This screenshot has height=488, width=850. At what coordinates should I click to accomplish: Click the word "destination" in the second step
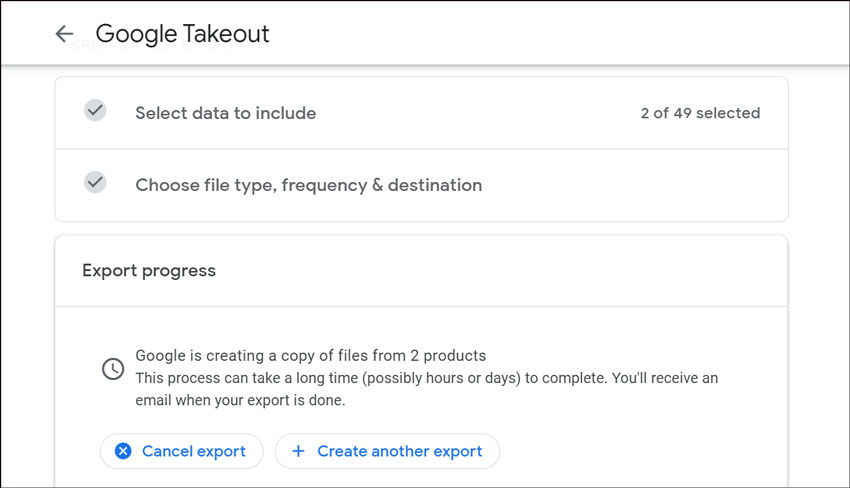click(x=434, y=185)
